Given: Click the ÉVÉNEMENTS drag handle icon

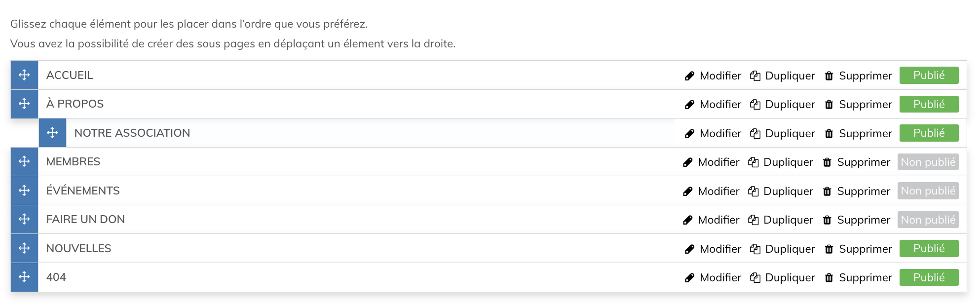Looking at the screenshot, I should [x=24, y=191].
